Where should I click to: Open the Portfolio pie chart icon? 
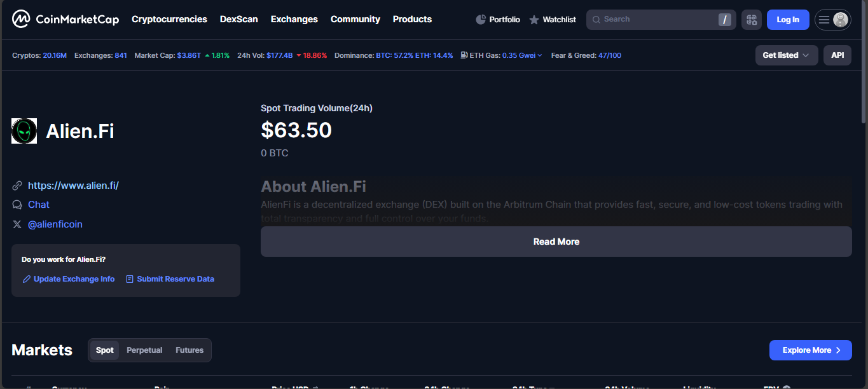[481, 20]
